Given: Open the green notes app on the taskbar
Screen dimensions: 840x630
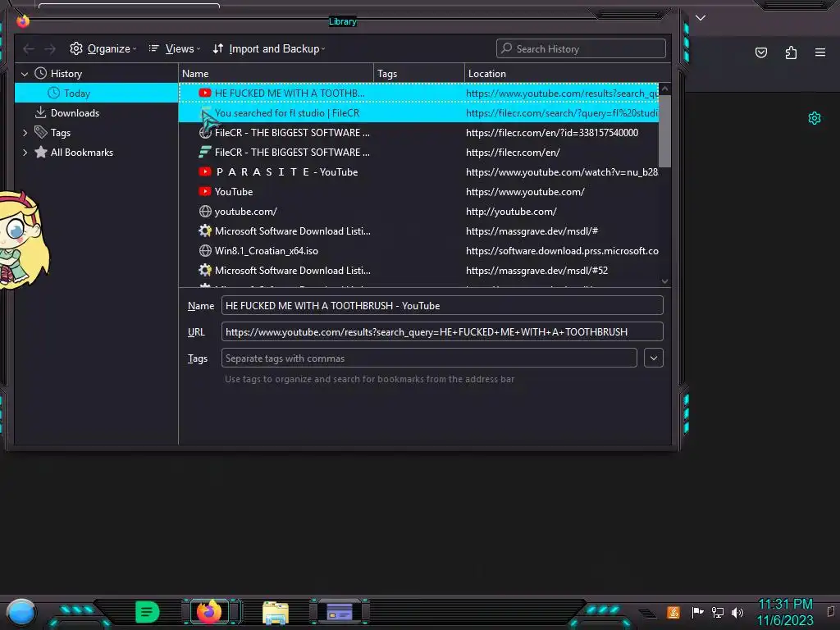Looking at the screenshot, I should point(148,612).
